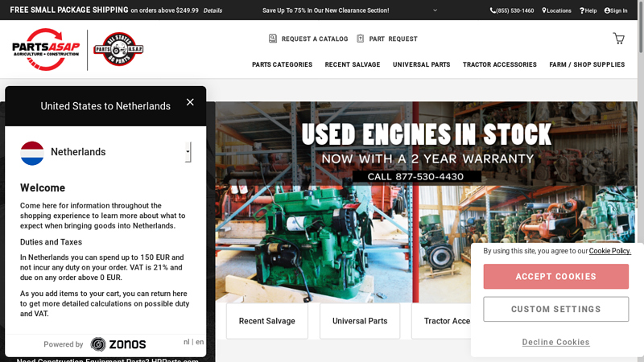Click the Custom Settings button

pyautogui.click(x=555, y=309)
